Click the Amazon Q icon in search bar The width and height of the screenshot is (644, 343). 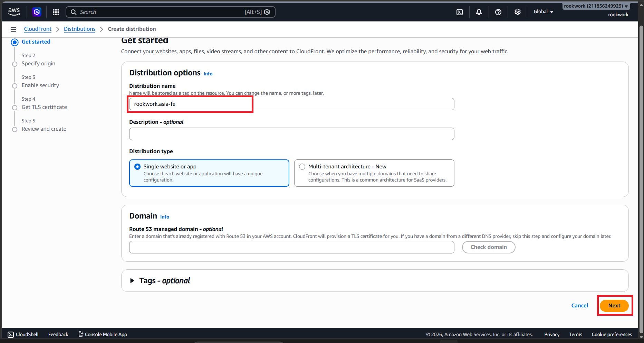[x=267, y=12]
